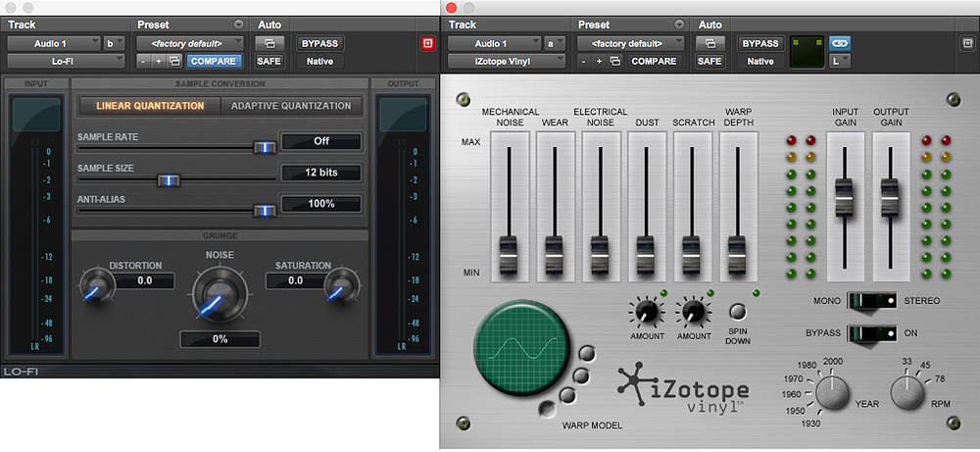Toggle BYPASS in iZotope Vinyl header
Screen dimensions: 980x452
tap(760, 44)
